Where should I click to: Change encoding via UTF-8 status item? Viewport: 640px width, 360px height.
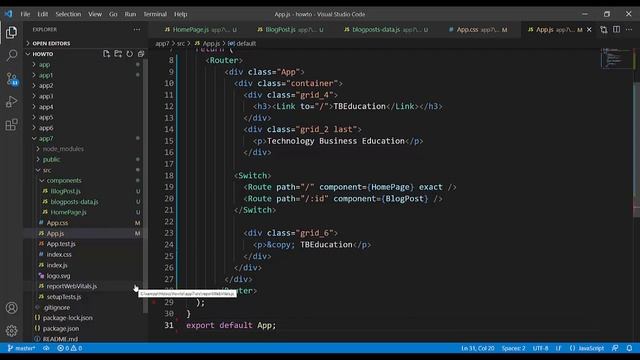click(x=540, y=348)
